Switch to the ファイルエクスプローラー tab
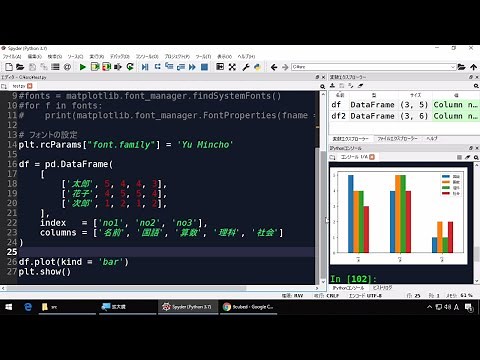Viewport: 480px width, 360px height. [x=397, y=139]
